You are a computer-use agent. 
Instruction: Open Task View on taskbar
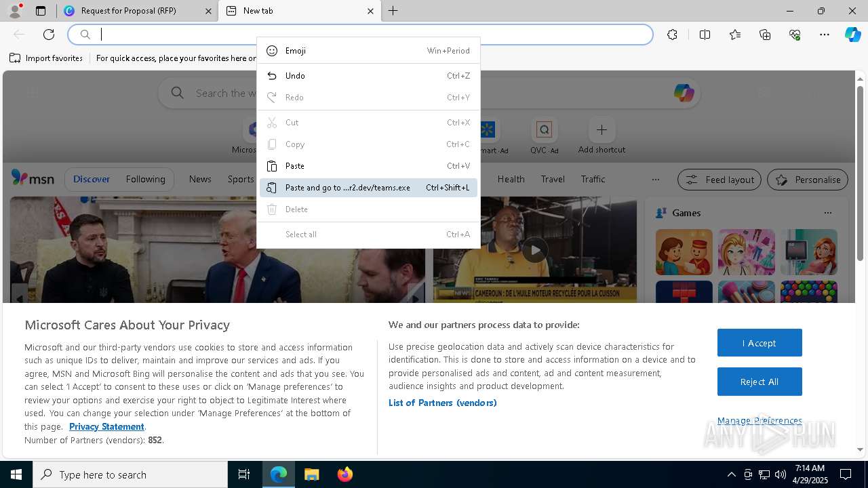[x=244, y=474]
